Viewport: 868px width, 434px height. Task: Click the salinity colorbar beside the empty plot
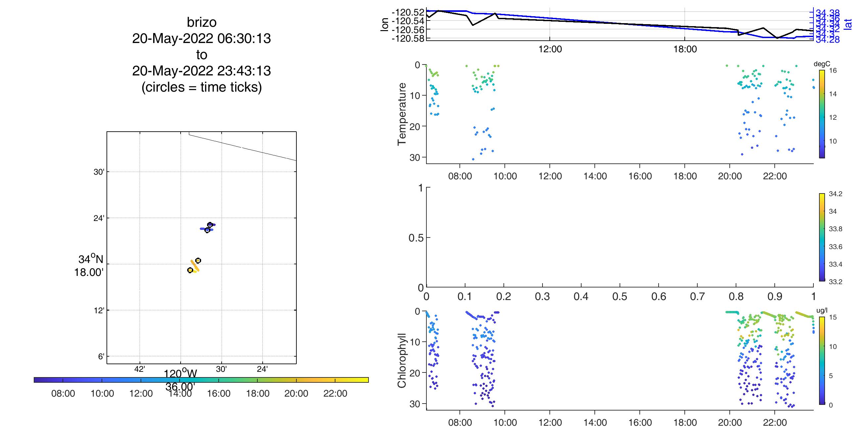click(822, 237)
